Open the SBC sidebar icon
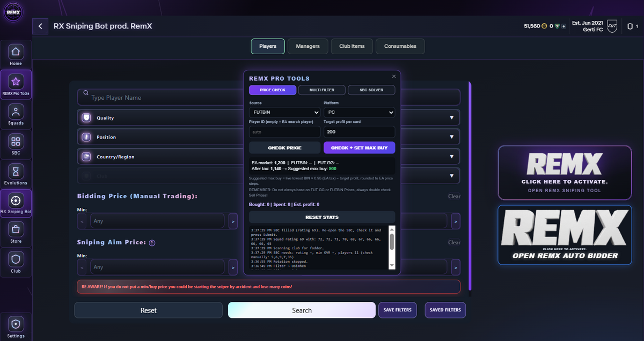The width and height of the screenshot is (644, 341). click(x=16, y=144)
